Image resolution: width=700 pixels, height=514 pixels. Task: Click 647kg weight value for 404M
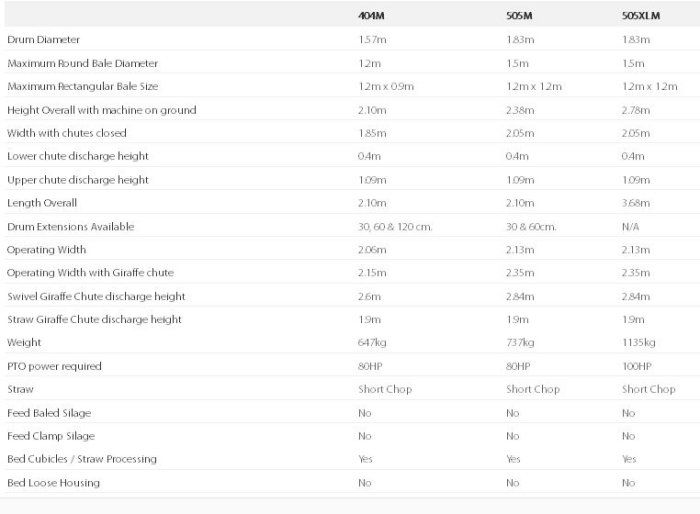click(x=371, y=343)
